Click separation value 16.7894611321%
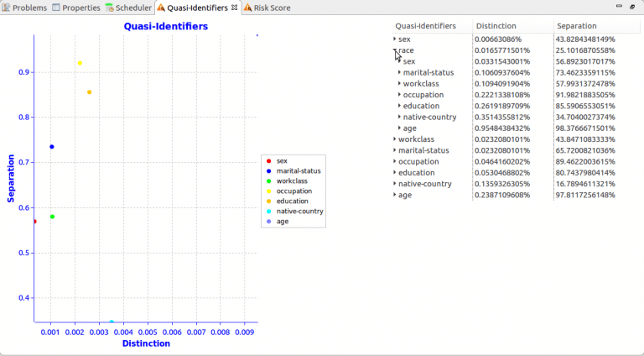Viewport: 644px width, 356px height. tap(585, 183)
